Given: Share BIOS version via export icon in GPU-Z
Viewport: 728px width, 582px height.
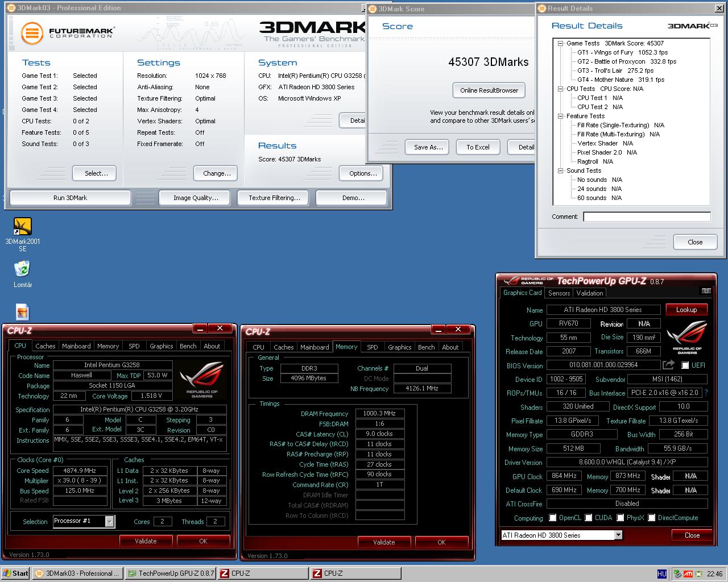Looking at the screenshot, I should [669, 365].
